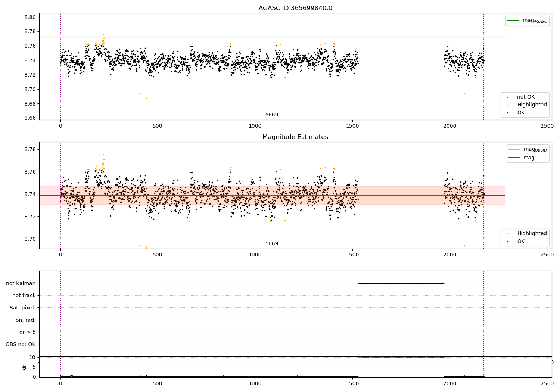This screenshot has height=392, width=560.
Task: Click 'Highlighted' in the top plot legend
Action: tap(532, 105)
